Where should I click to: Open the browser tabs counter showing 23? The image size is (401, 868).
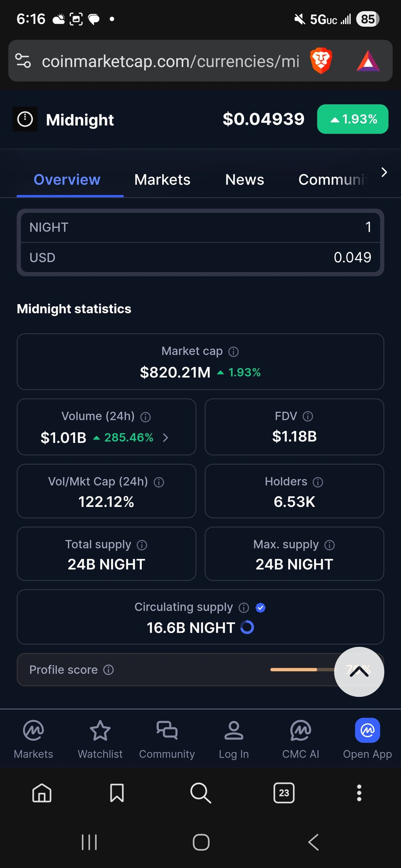(284, 793)
